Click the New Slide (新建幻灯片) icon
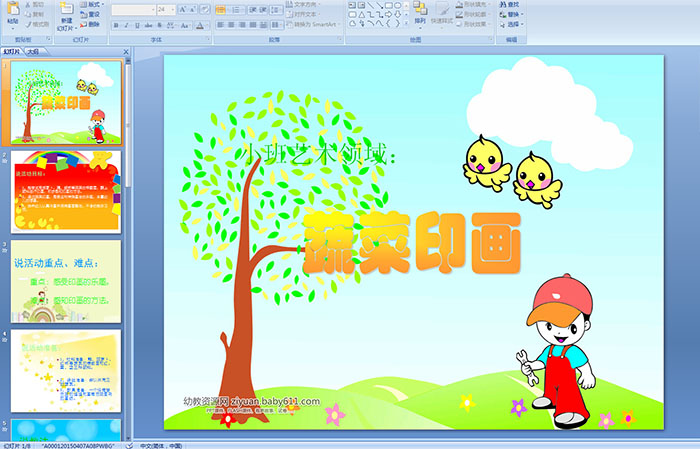This screenshot has height=449, width=700. [x=67, y=9]
